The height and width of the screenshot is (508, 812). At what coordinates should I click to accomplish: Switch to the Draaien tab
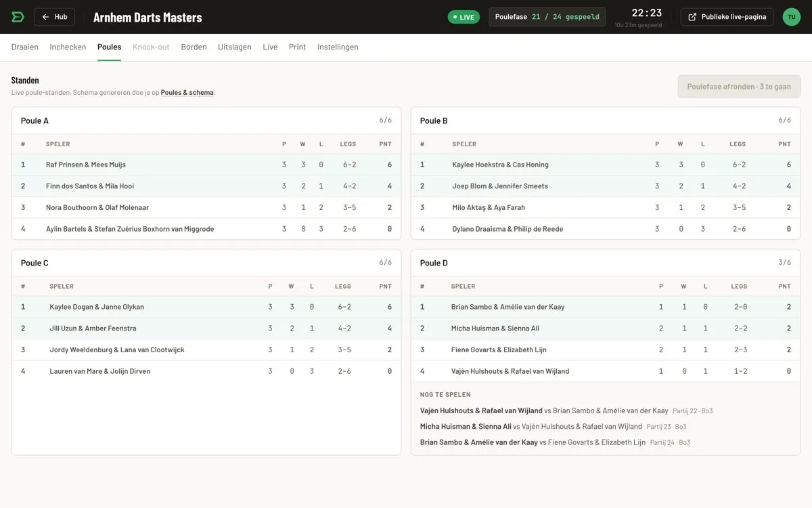click(x=25, y=47)
